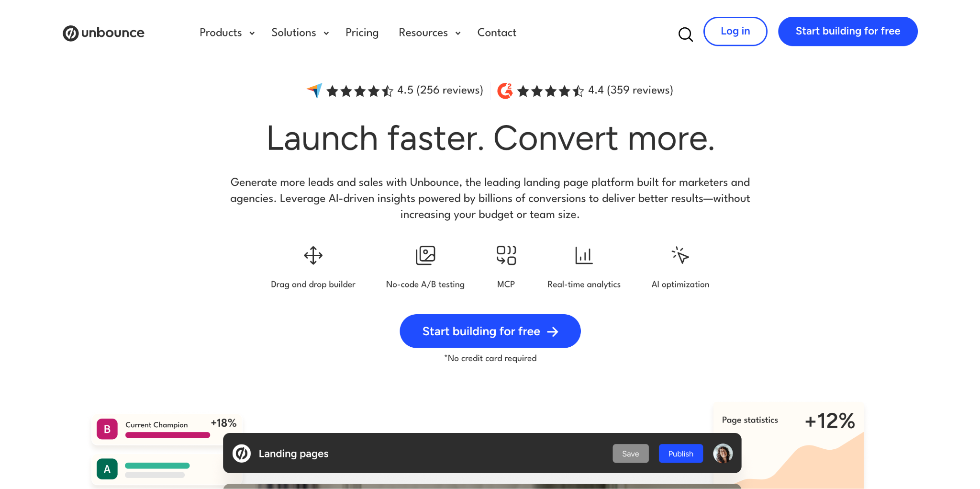Image resolution: width=980 pixels, height=489 pixels.
Task: Click the central Start building for free button
Action: click(x=490, y=331)
